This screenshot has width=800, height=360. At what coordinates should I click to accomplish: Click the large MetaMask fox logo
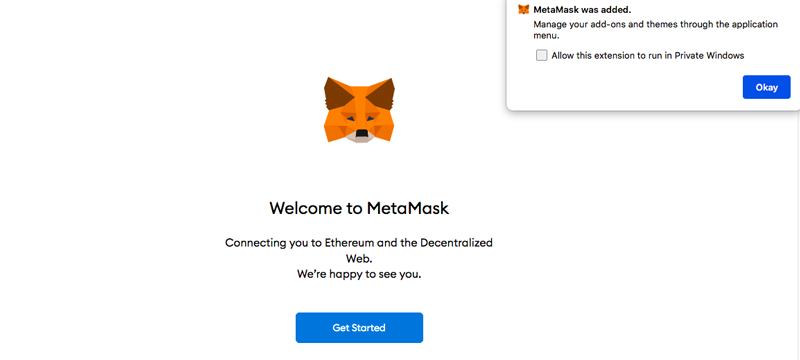click(359, 110)
